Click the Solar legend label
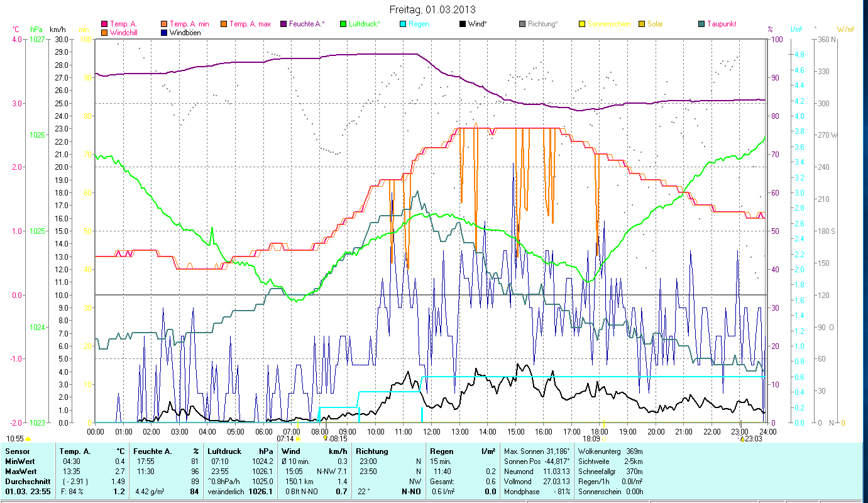The image size is (868, 503). (654, 25)
